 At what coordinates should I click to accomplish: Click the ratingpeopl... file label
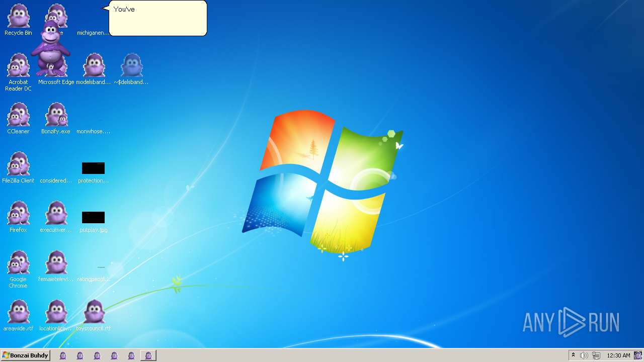[93, 279]
